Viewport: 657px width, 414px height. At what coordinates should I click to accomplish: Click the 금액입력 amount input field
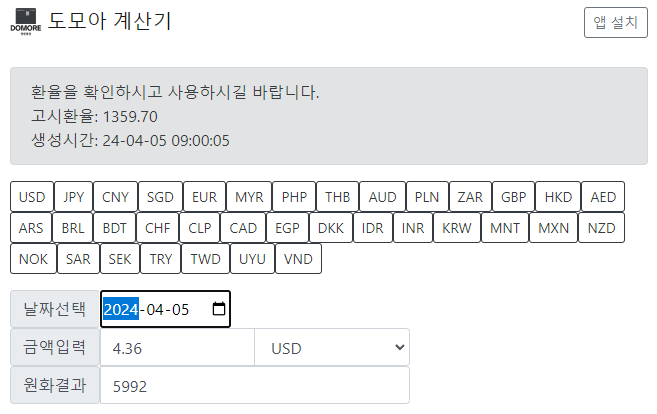point(177,348)
